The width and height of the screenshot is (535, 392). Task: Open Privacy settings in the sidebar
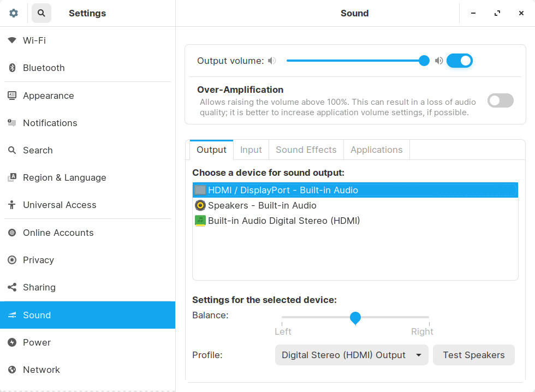pyautogui.click(x=38, y=260)
